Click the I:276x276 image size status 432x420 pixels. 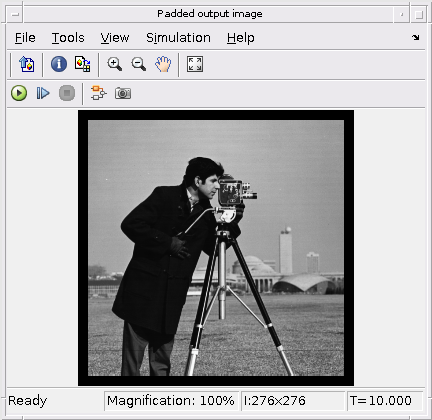point(293,401)
